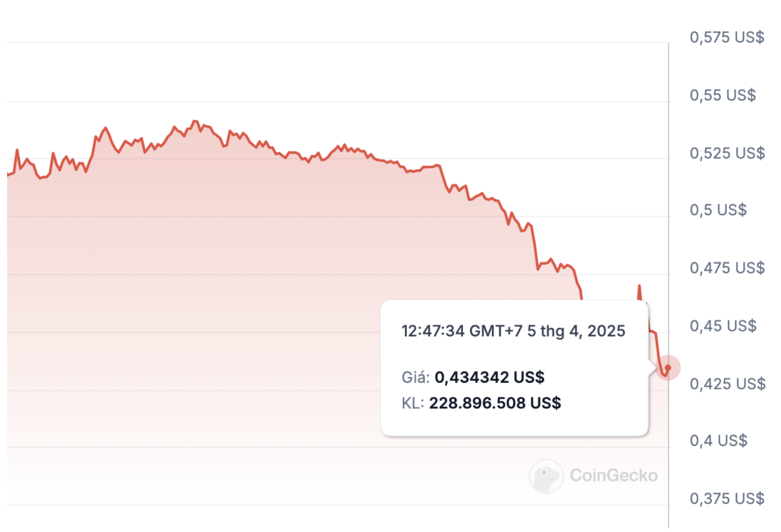Click the highest peak of the price line
Viewport: 781px width, 532px height.
pos(194,121)
